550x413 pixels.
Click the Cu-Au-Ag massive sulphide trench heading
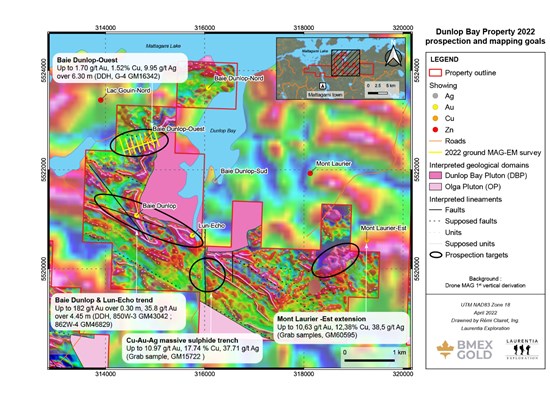coord(182,340)
